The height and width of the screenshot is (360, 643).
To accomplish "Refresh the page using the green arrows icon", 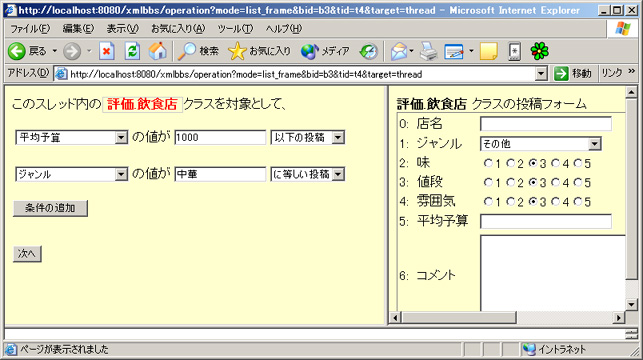I will [x=132, y=51].
